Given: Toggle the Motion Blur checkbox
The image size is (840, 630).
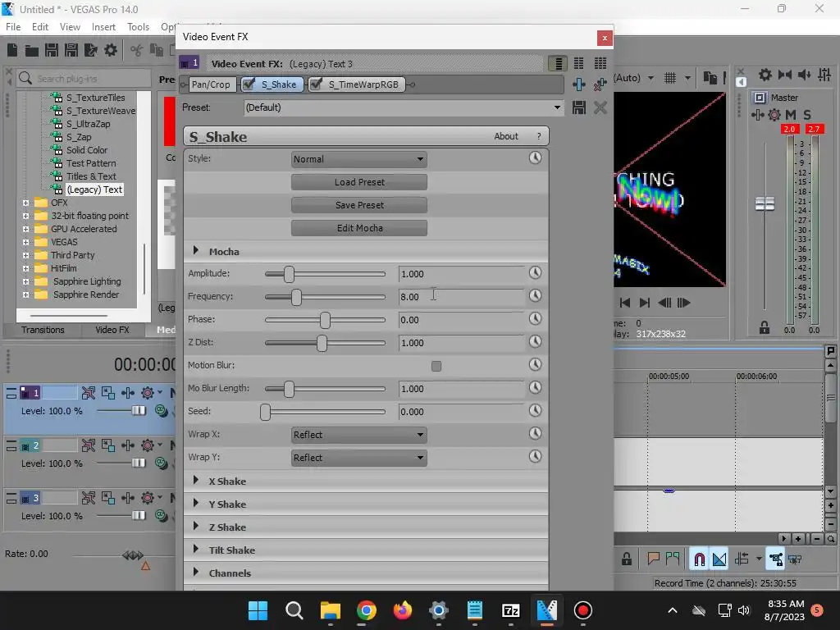Looking at the screenshot, I should [x=436, y=366].
